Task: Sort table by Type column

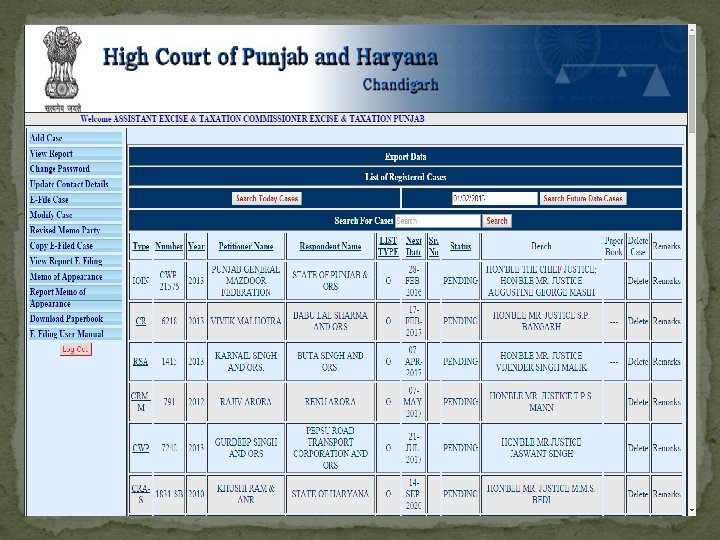Action: 141,246
